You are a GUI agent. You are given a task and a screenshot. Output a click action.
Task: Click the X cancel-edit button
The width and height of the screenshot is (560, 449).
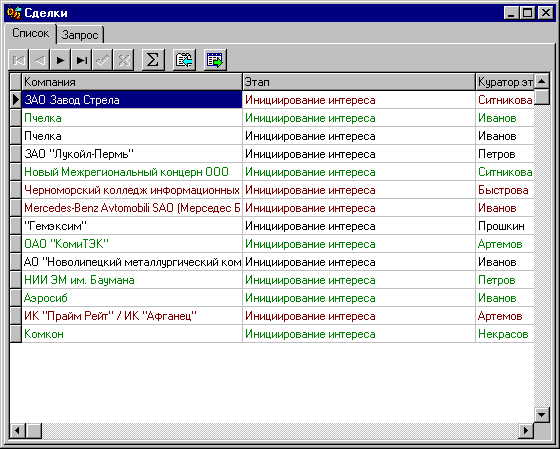coord(124,60)
